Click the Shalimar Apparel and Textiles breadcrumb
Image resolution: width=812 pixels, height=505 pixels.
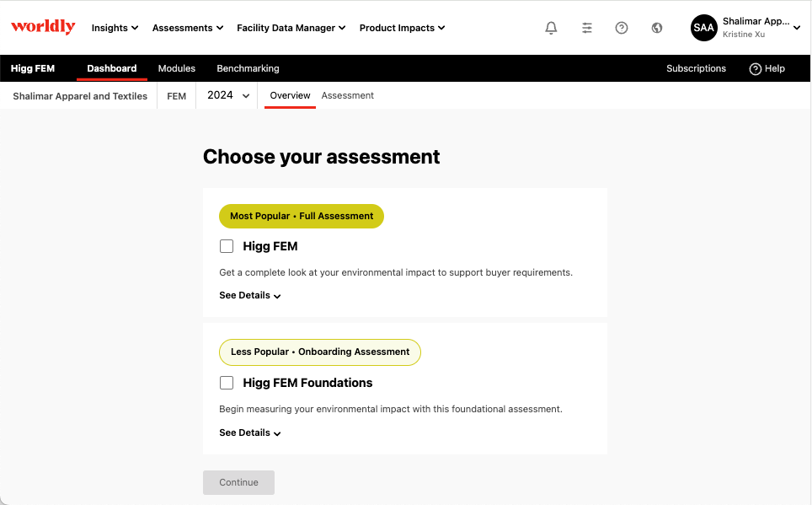click(x=80, y=96)
